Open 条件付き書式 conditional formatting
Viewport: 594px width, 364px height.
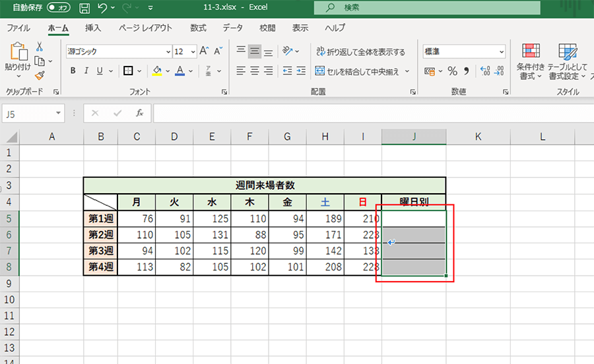(531, 63)
